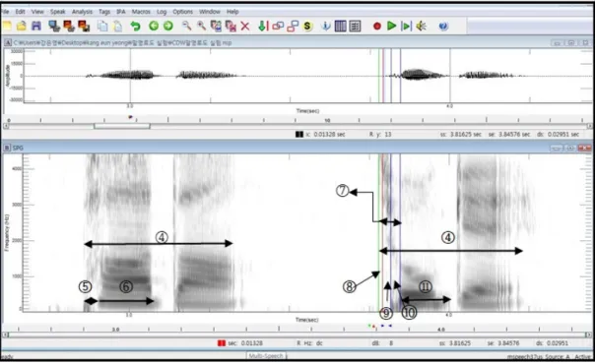This screenshot has width=595, height=364.
Task: Click the black cursor indicator in window A status
Action: [299, 134]
